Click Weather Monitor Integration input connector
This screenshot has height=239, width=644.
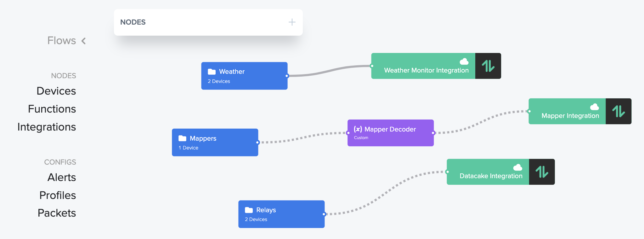pyautogui.click(x=372, y=66)
